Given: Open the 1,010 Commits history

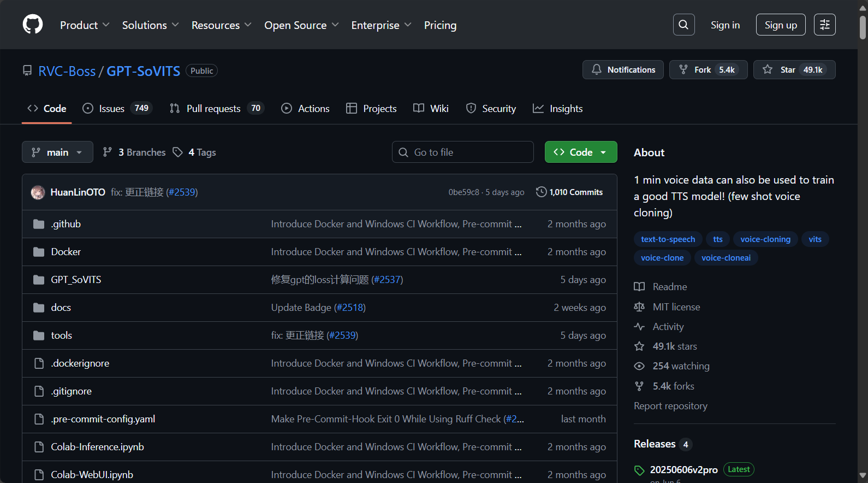Looking at the screenshot, I should coord(569,192).
